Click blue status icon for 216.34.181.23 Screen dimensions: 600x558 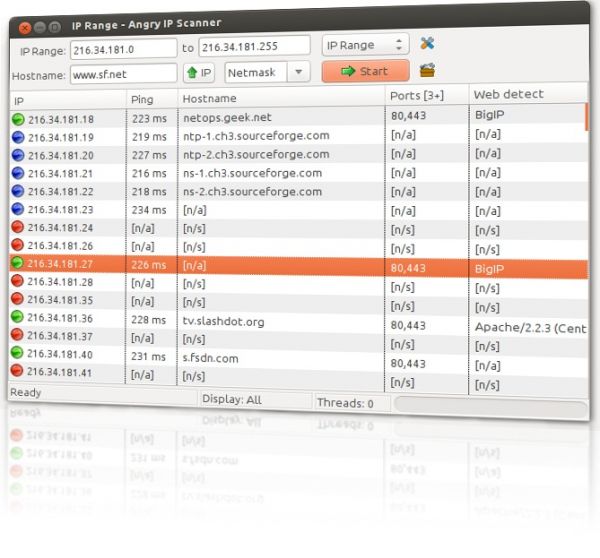click(x=18, y=210)
